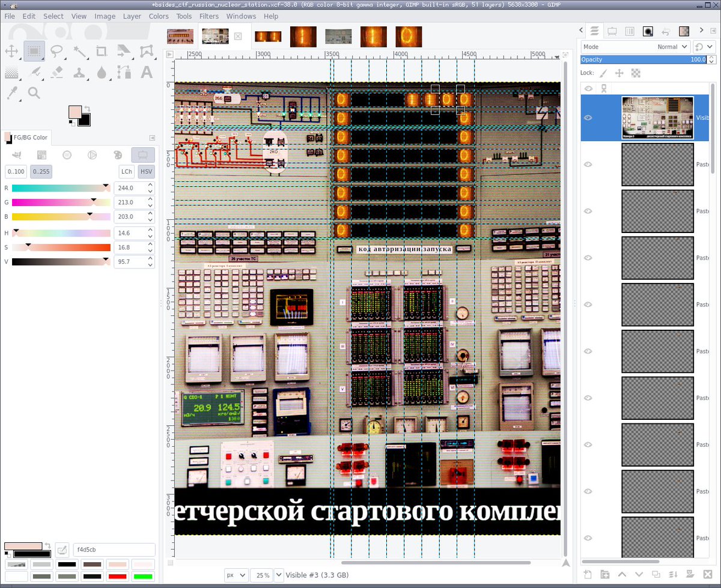Switch to the Layers dock tab

(x=594, y=31)
